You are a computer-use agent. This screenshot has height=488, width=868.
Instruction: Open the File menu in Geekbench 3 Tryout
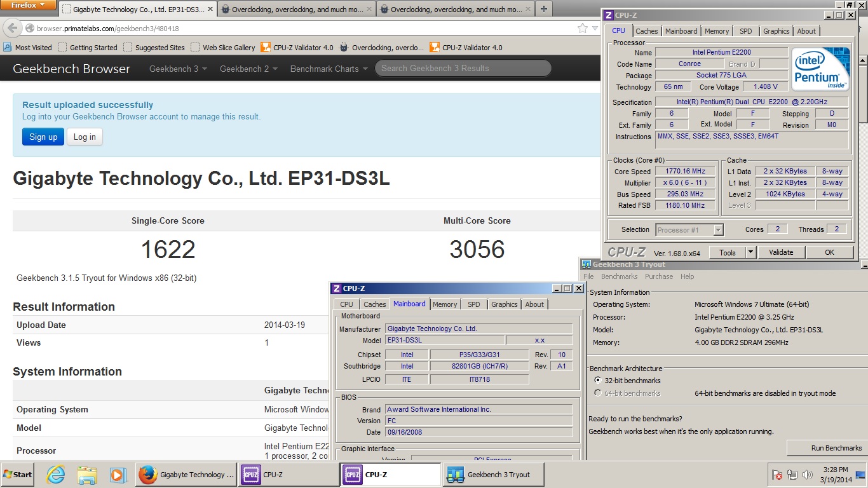(588, 276)
